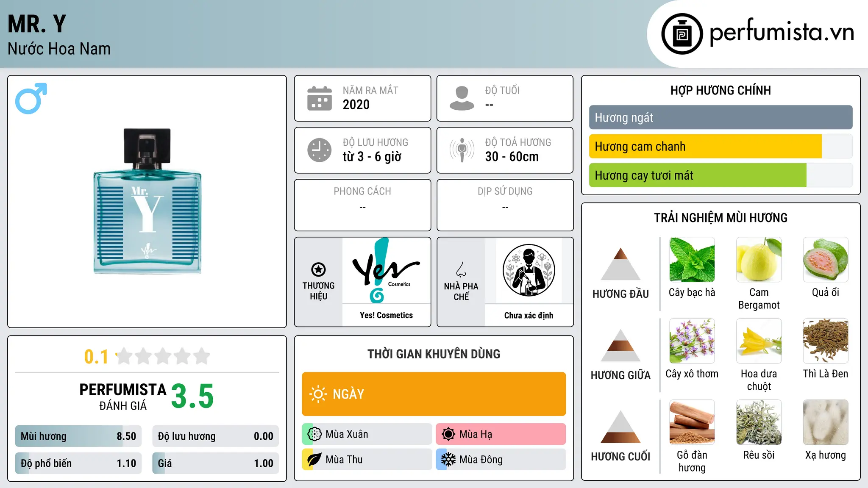Click the blue male gender symbol icon

click(x=31, y=98)
